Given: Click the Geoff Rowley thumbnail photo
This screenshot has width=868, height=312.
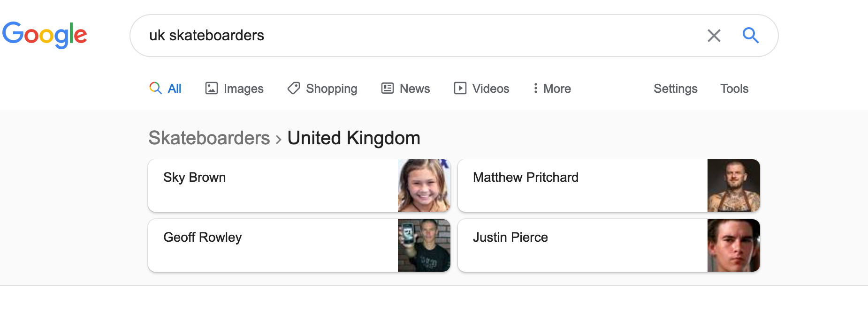Looking at the screenshot, I should pos(424,245).
